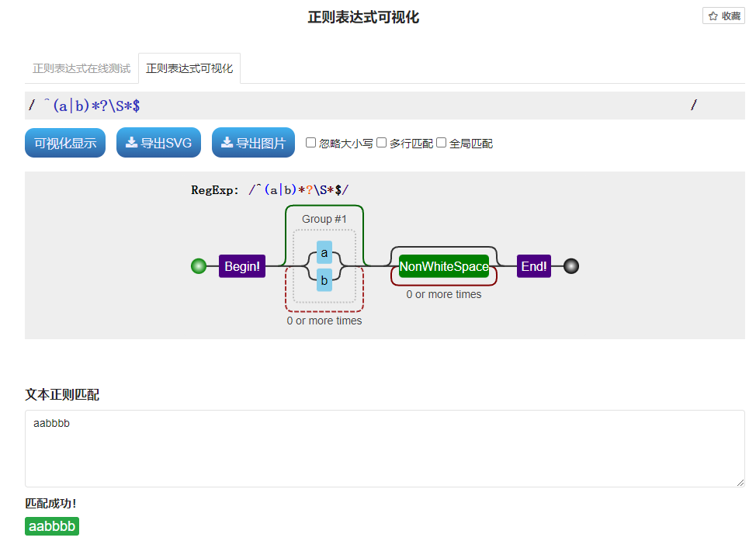
Task: Select the 'b' branch node in Group #1
Action: pos(324,281)
